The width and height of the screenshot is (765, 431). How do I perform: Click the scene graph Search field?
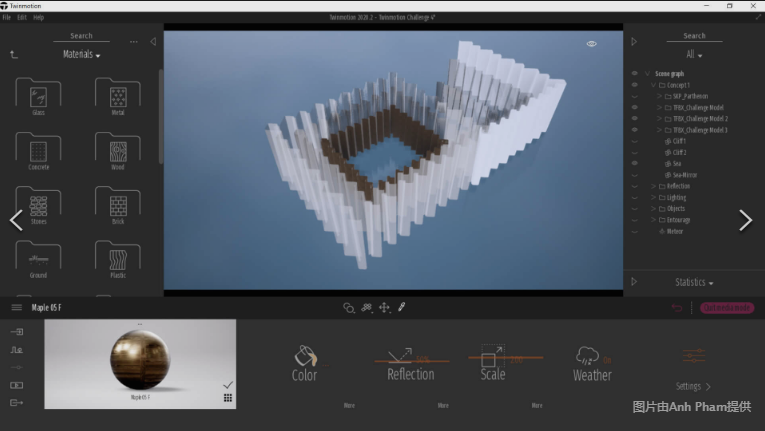click(x=694, y=36)
